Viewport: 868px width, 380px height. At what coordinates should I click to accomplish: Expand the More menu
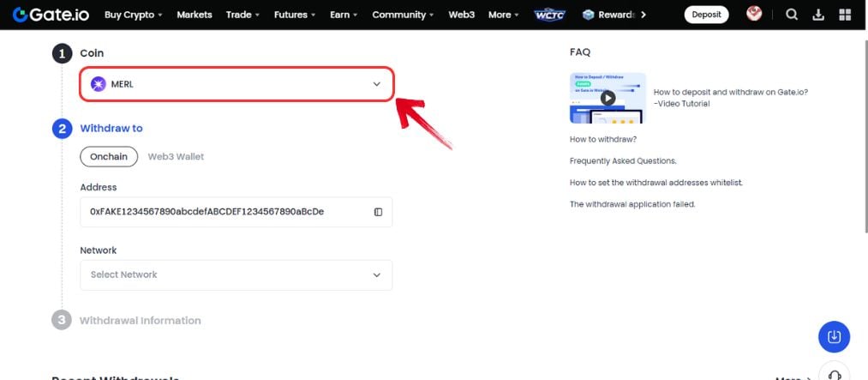tap(503, 15)
